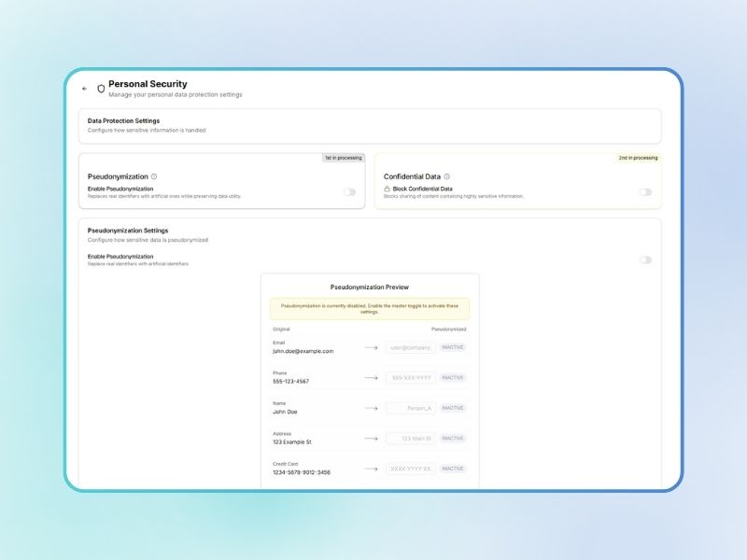Click the Pseudonymized column header
The image size is (747, 560).
pyautogui.click(x=449, y=329)
